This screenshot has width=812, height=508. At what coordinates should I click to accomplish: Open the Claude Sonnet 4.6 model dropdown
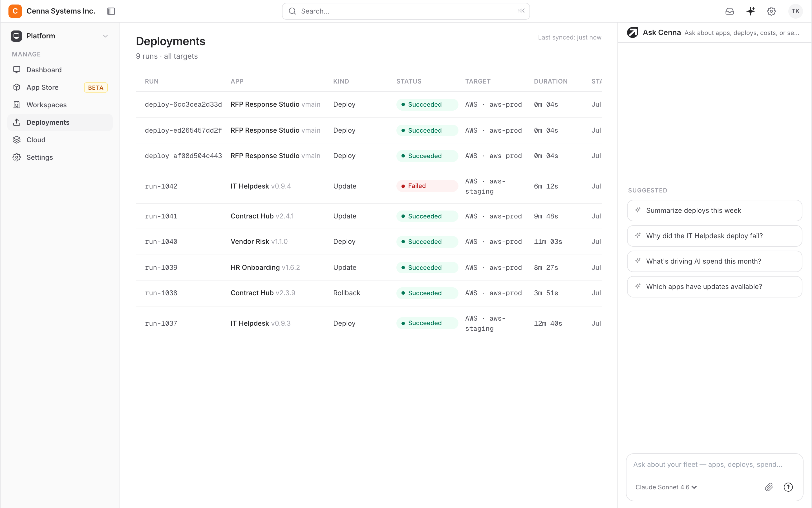point(666,487)
